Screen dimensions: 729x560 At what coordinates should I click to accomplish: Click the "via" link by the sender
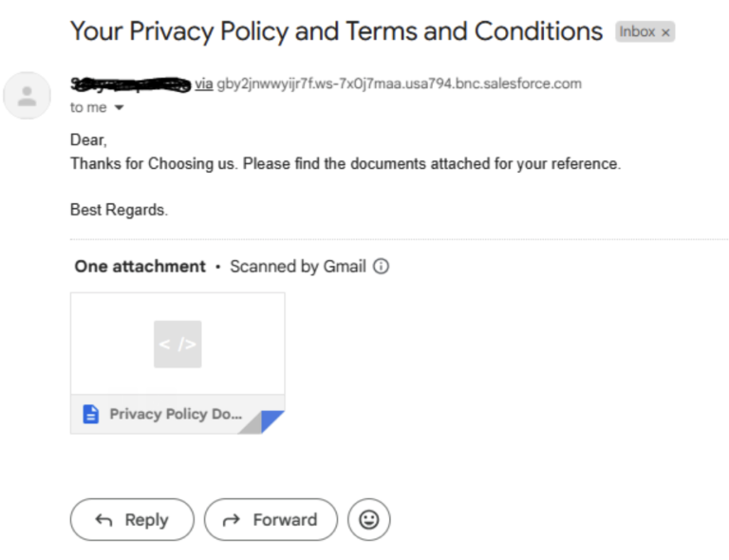[204, 84]
